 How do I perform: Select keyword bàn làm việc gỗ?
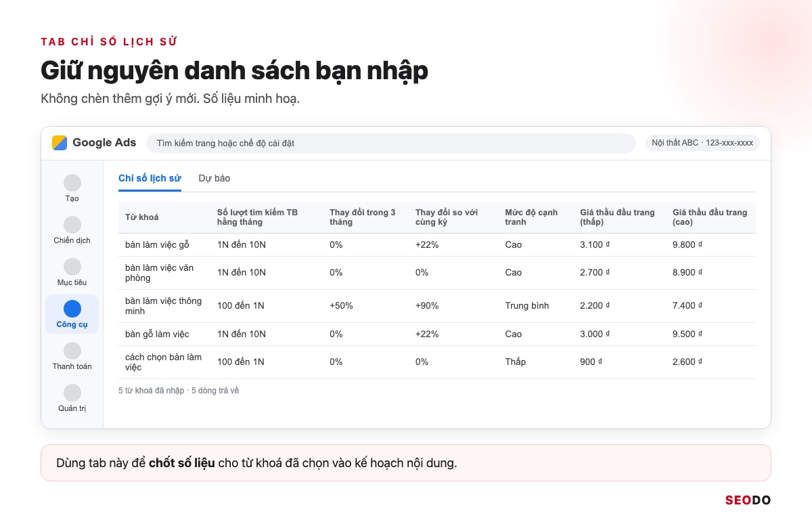click(x=157, y=245)
